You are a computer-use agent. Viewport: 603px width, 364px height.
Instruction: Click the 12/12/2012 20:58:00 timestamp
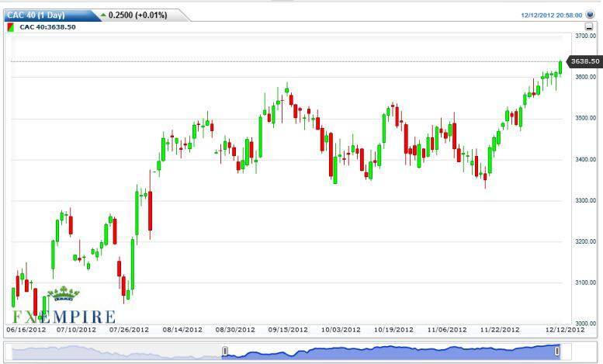553,15
